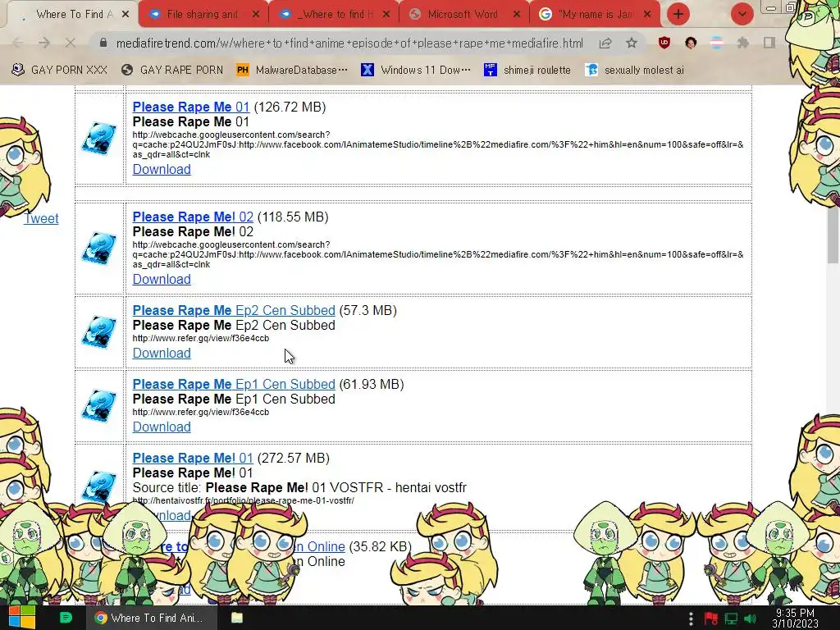Open the volume control tray icon

click(x=750, y=619)
